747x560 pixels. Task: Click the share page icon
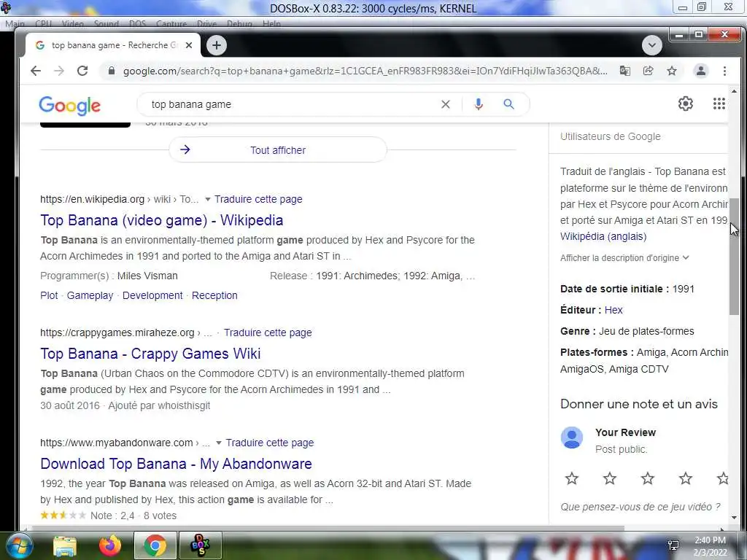648,71
